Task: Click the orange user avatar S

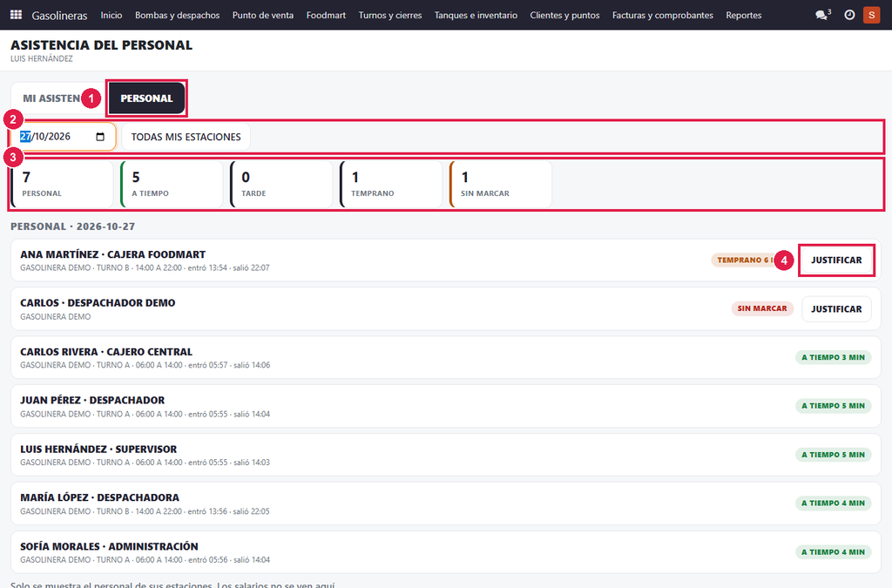Action: click(x=871, y=15)
